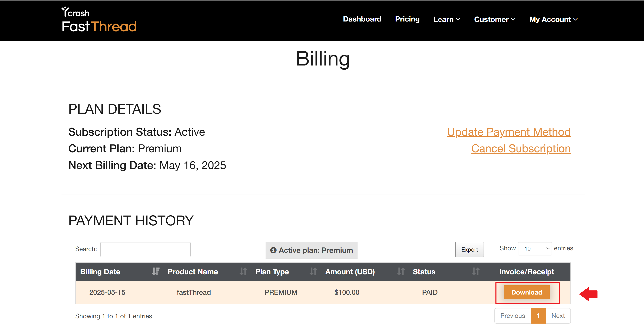Click the Showing 1 to 1 of 1 entries text
This screenshot has height=333, width=644.
[x=114, y=316]
